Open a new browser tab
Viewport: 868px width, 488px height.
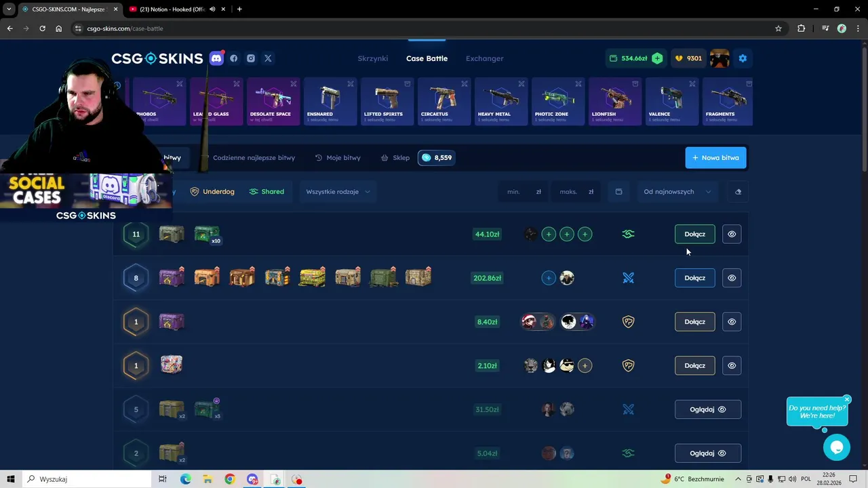tap(239, 9)
